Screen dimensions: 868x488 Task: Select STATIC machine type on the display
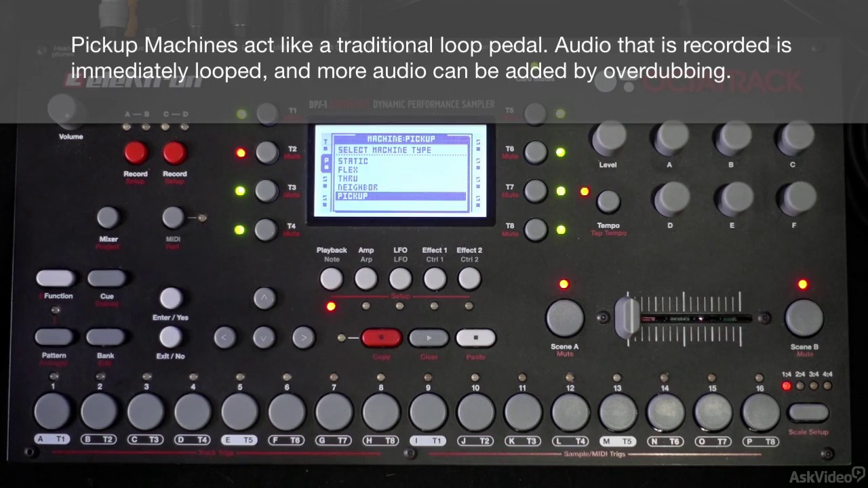click(x=353, y=161)
